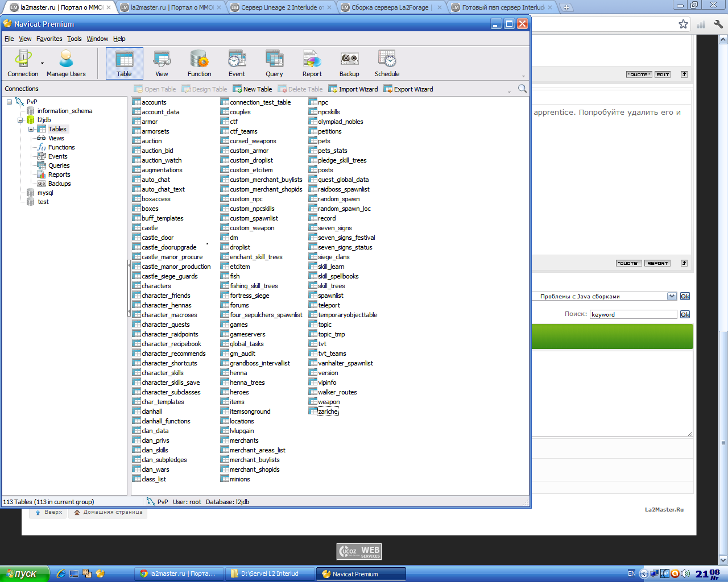Open the Favorites menu
728x582 pixels.
coord(49,39)
